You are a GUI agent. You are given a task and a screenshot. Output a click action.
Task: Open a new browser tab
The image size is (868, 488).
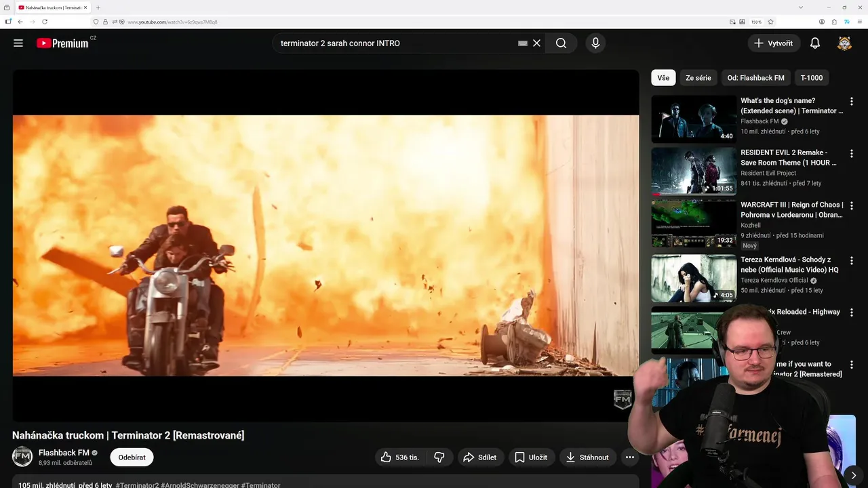coord(98,7)
